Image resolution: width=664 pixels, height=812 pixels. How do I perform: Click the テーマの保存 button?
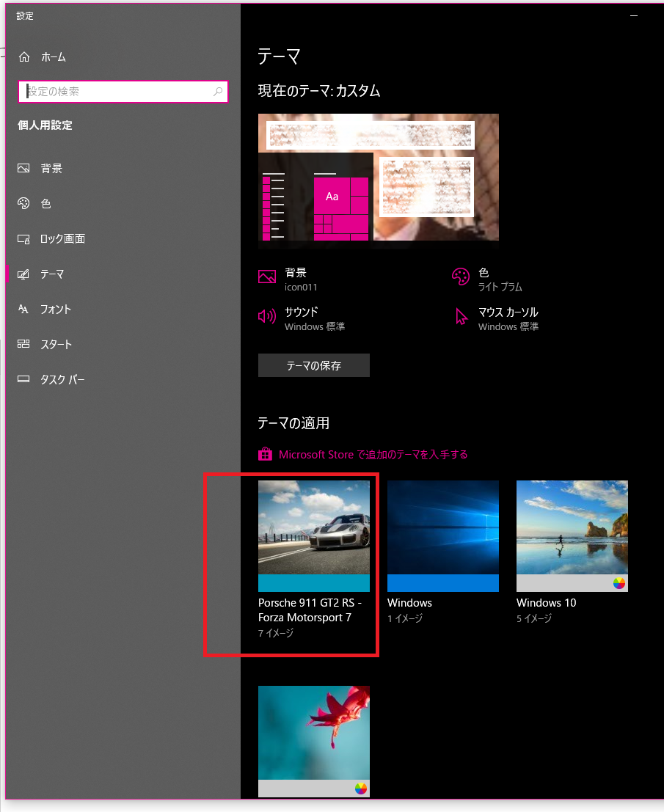[314, 365]
